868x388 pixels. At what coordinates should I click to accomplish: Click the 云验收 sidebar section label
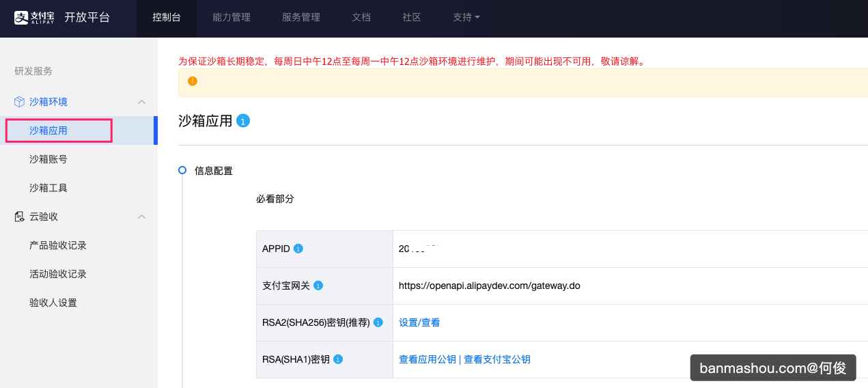(44, 217)
